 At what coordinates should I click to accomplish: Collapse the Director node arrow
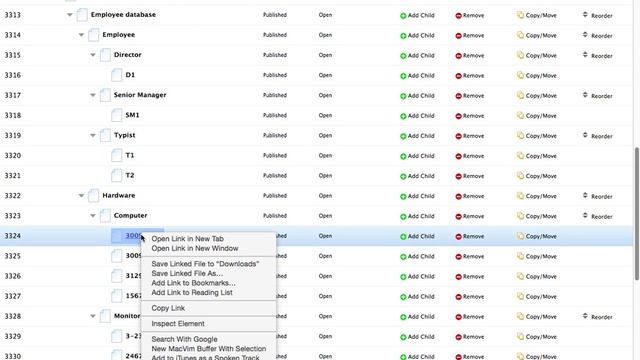(93, 55)
